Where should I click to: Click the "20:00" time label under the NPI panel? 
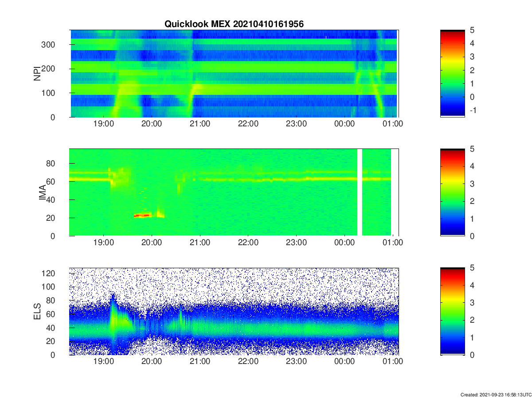tap(152, 125)
